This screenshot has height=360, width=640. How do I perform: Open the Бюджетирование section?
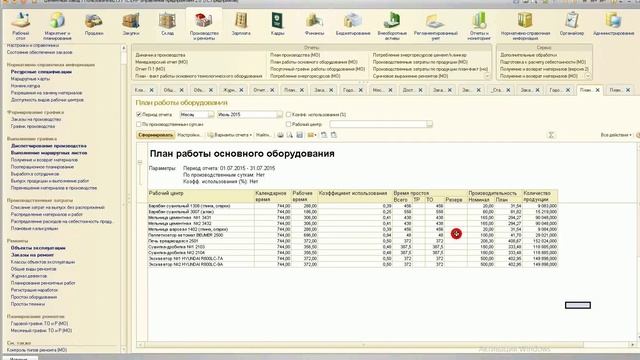353,25
